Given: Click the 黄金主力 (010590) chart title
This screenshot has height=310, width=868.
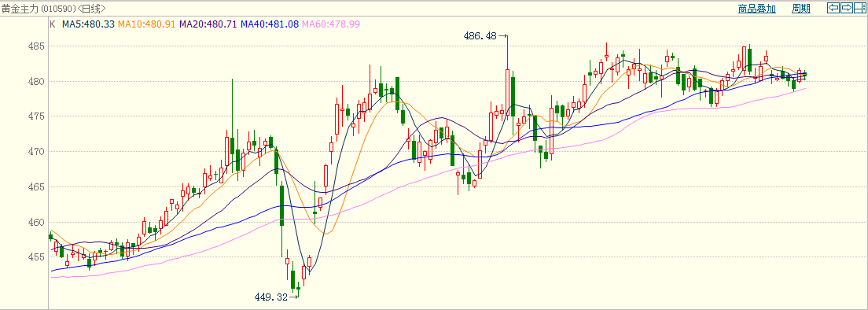Looking at the screenshot, I should pyautogui.click(x=38, y=9).
